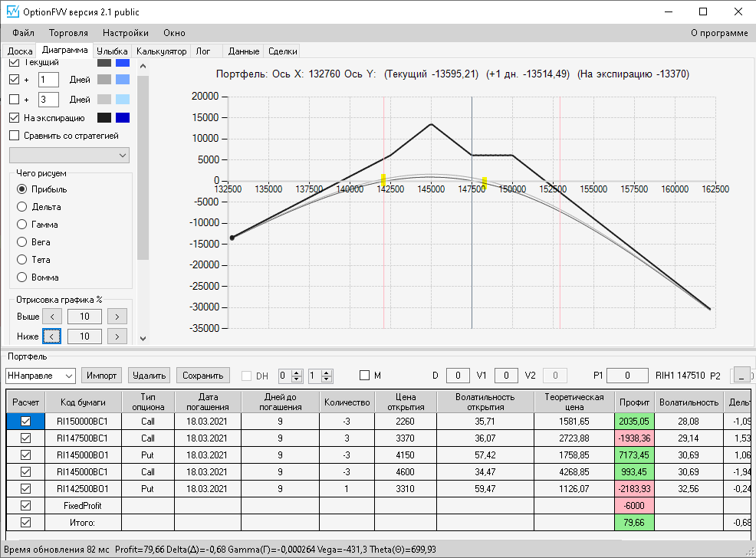Image resolution: width=756 pixels, height=558 pixels.
Task: Decrement the second DH spinner value
Action: point(327,379)
